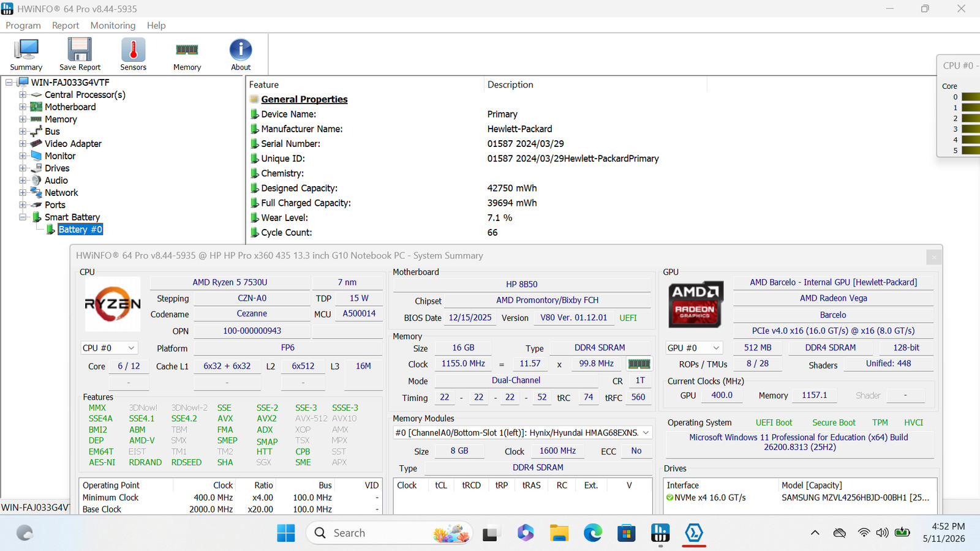Click the AMD Ryzen 5 7530U field
This screenshot has height=551, width=980.
coord(230,282)
